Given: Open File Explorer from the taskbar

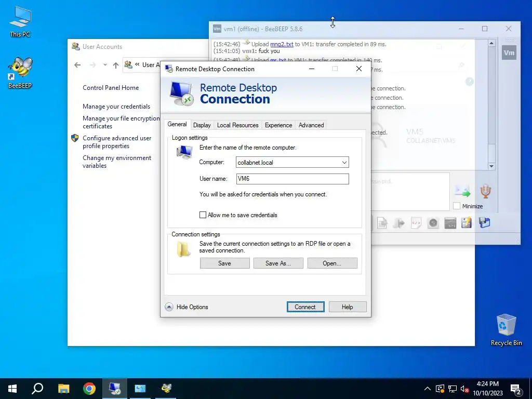Looking at the screenshot, I should pyautogui.click(x=63, y=389).
